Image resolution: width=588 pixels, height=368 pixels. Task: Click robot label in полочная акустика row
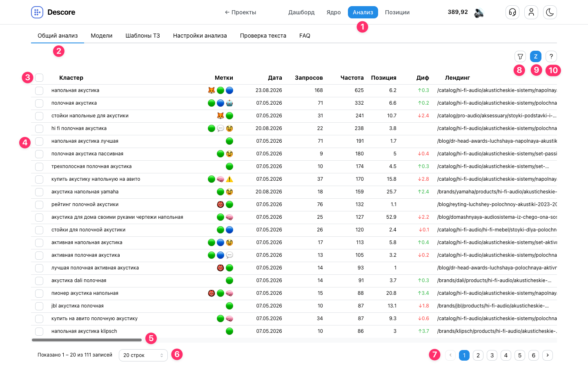point(229,103)
